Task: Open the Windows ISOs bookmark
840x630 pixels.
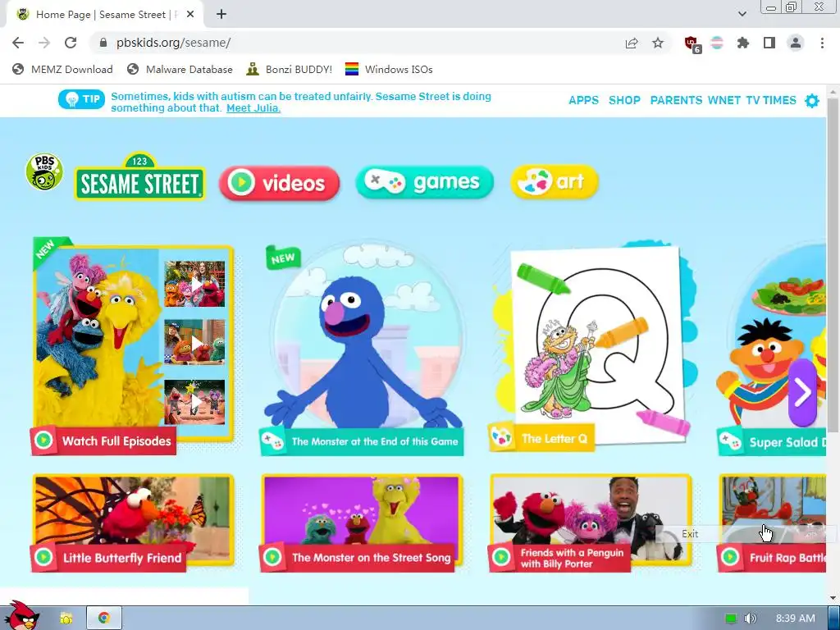Action: (x=389, y=70)
